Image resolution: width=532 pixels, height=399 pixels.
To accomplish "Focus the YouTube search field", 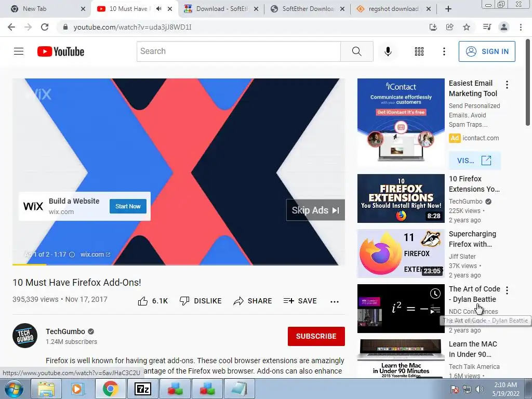I will click(238, 51).
